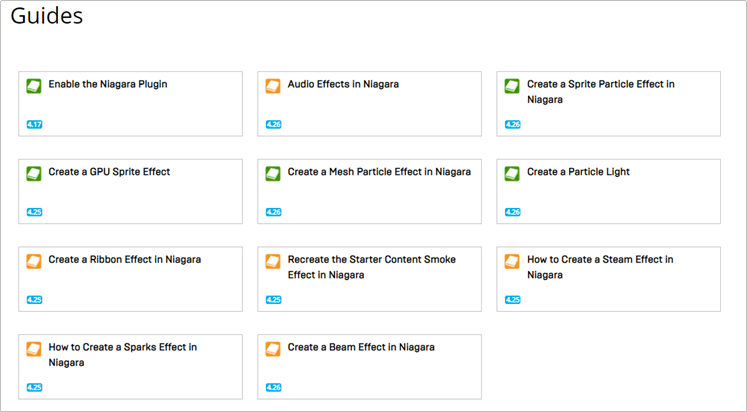Image resolution: width=747 pixels, height=412 pixels.
Task: Click the orange icon beside Audio Effects in Niagara
Action: point(273,86)
